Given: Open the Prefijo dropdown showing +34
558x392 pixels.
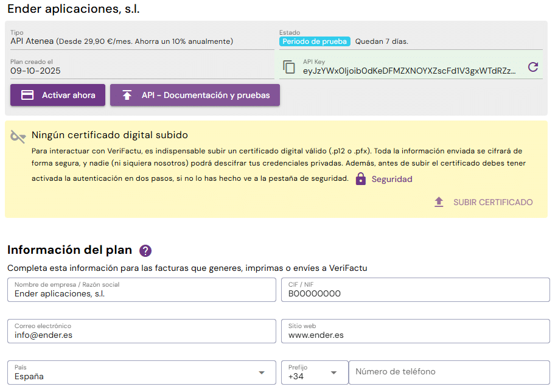Looking at the screenshot, I should 333,373.
